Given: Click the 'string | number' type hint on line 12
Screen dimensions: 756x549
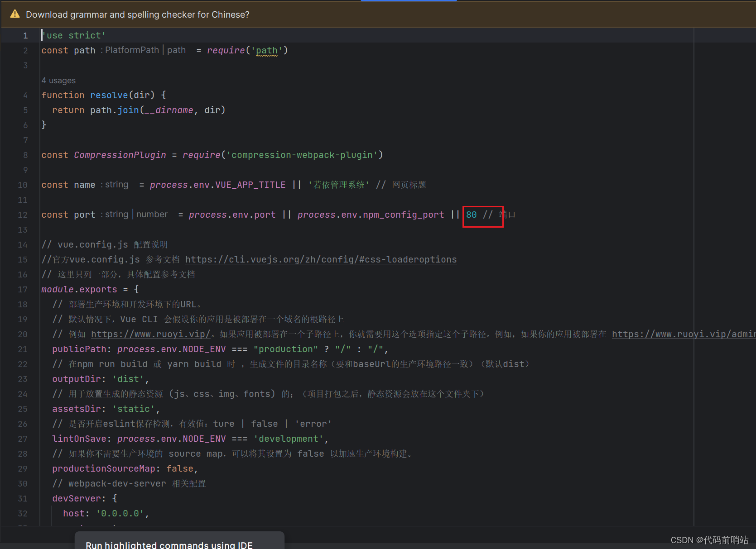Looking at the screenshot, I should 136,214.
